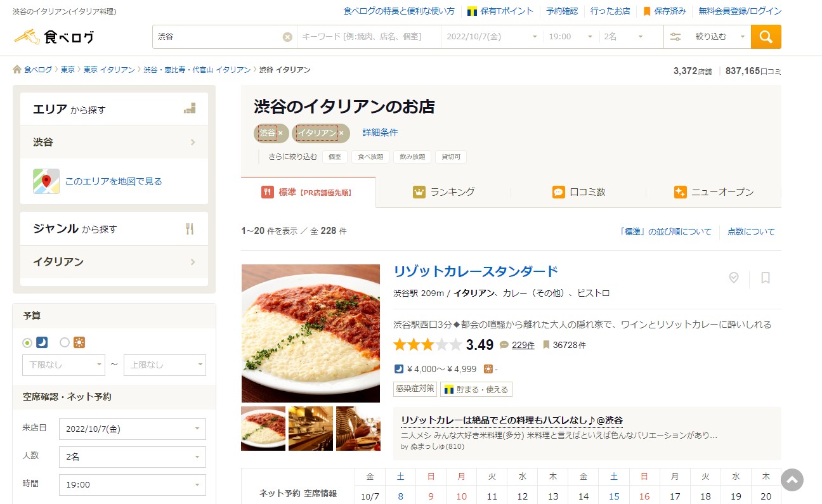Click the 行った check icon for リゾットカレースタンダード
Screen dimensions: 822x504
(734, 278)
